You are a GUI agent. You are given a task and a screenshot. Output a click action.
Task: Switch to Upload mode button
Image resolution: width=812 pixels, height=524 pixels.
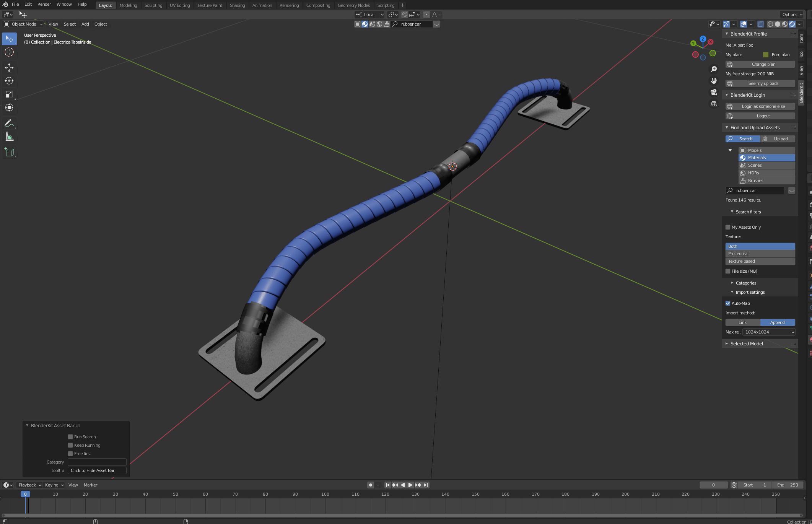pos(778,139)
